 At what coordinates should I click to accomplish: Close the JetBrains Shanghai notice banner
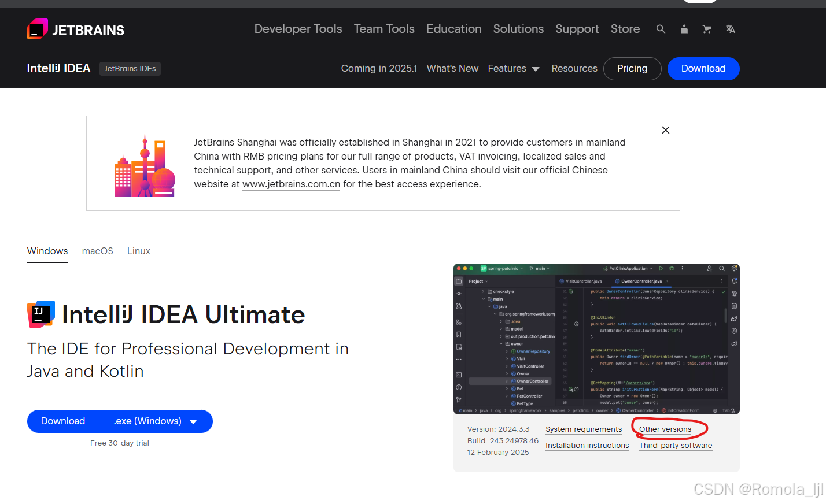666,130
